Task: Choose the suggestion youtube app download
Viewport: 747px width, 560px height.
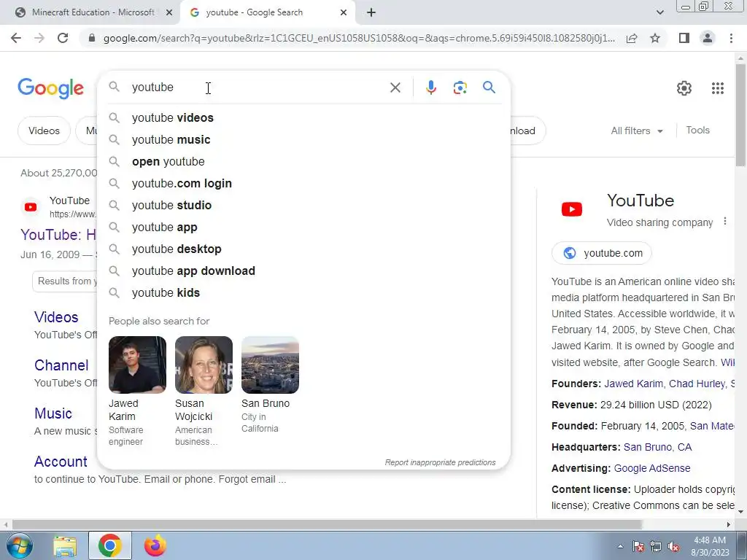Action: (303, 271)
